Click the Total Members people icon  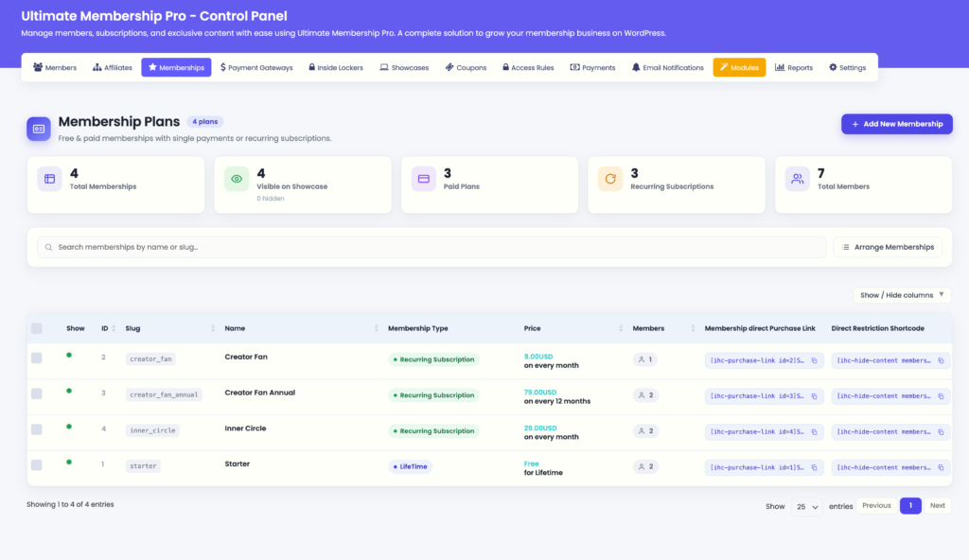(x=797, y=179)
